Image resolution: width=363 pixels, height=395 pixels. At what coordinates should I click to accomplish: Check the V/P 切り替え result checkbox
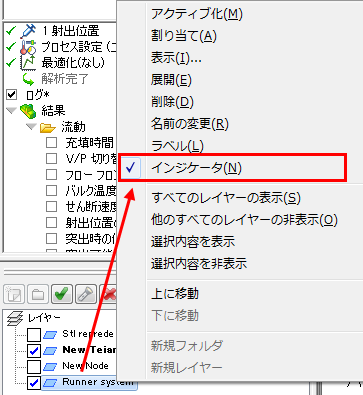coord(51,158)
